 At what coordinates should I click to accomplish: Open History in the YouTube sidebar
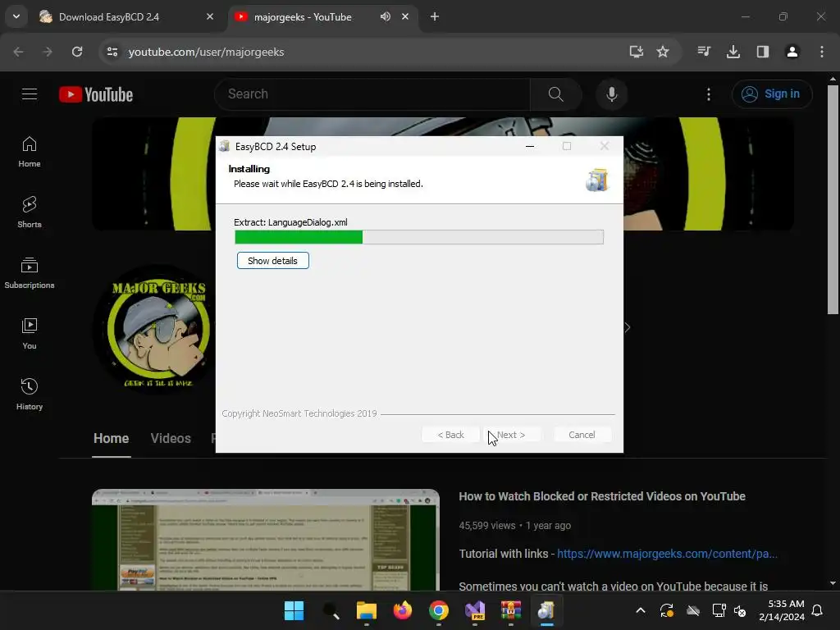(x=30, y=395)
